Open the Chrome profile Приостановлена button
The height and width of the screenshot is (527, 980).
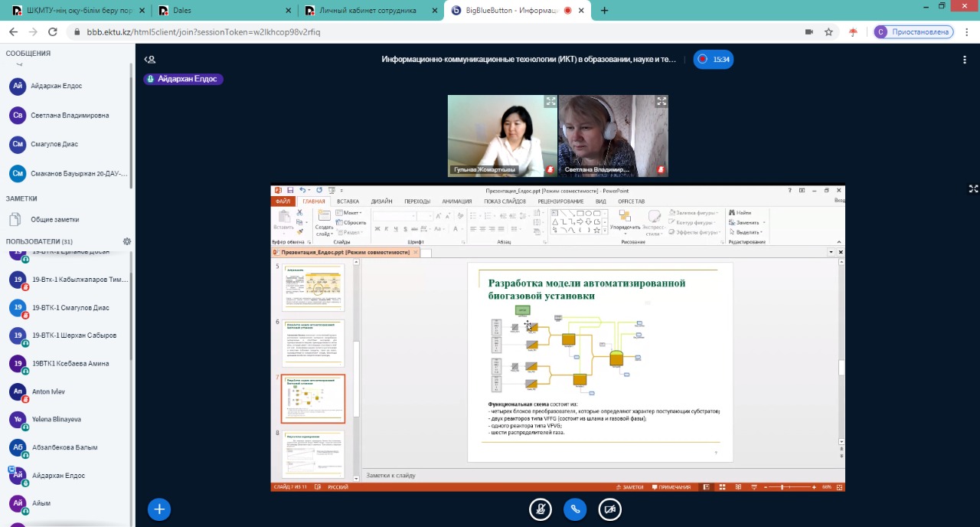coord(913,32)
